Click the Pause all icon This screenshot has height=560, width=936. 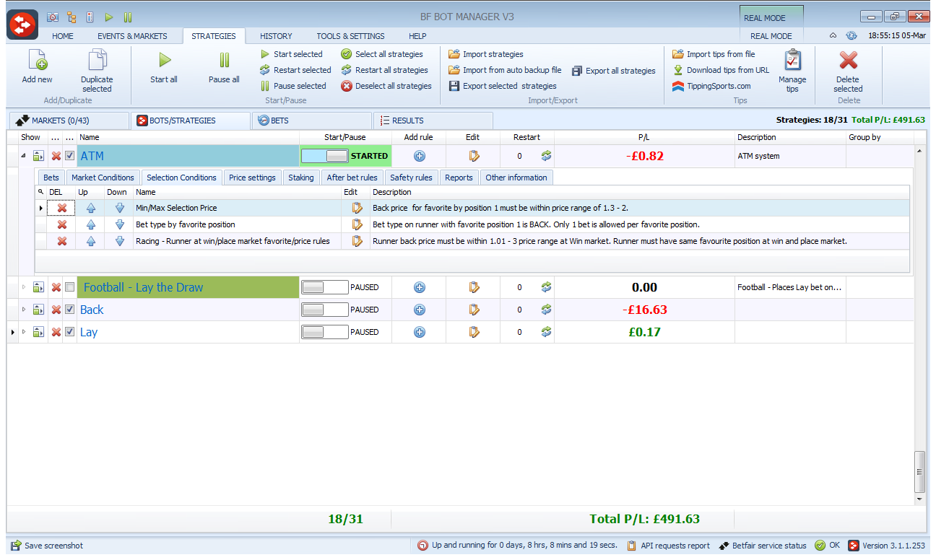(x=224, y=60)
